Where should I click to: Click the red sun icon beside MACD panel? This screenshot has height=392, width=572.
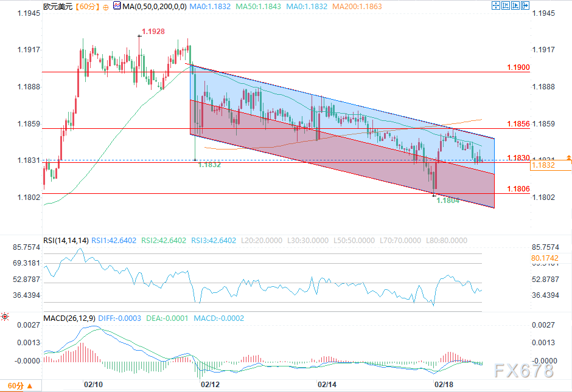tap(5, 317)
